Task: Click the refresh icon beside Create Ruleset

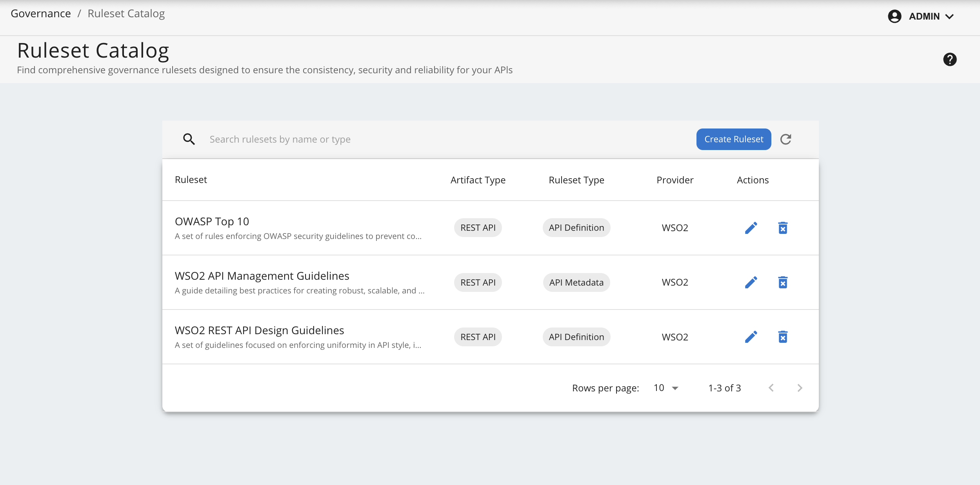Action: click(x=785, y=139)
